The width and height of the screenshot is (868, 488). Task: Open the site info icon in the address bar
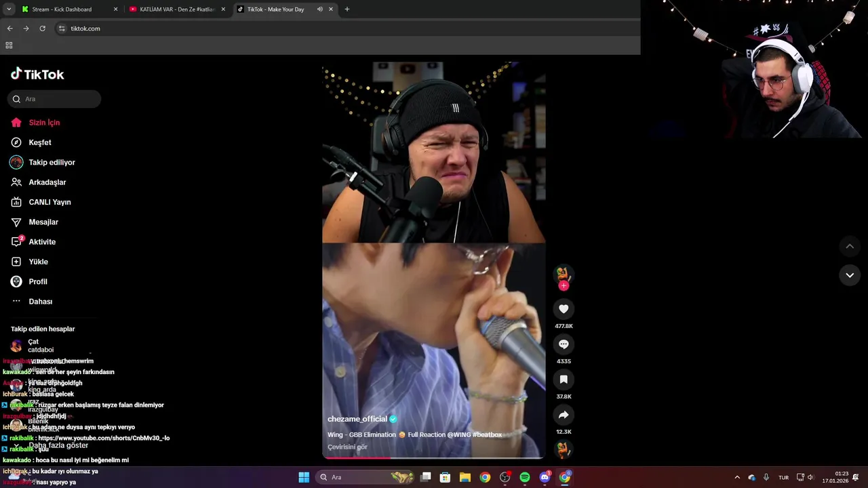62,28
